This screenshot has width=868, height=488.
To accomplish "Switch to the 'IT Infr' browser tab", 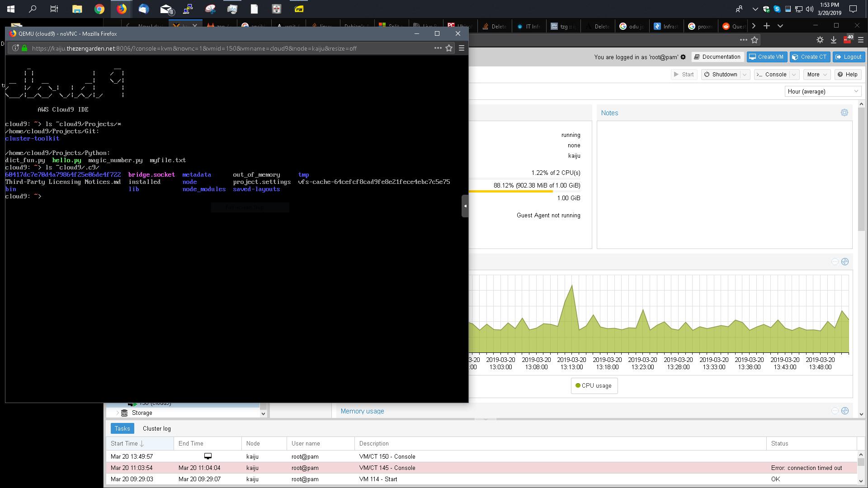I will (x=529, y=26).
